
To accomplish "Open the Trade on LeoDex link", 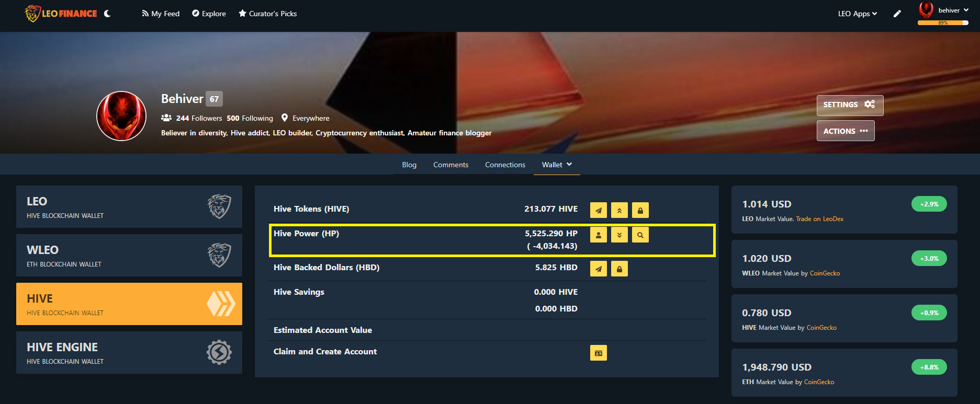I will 820,219.
